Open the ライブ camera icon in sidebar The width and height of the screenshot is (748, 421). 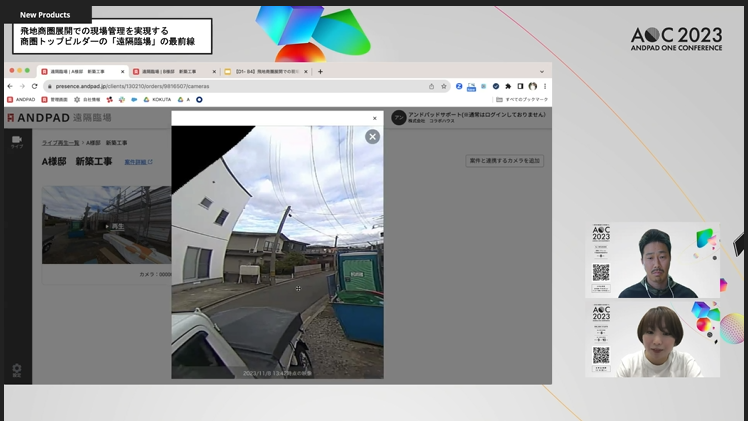17,142
